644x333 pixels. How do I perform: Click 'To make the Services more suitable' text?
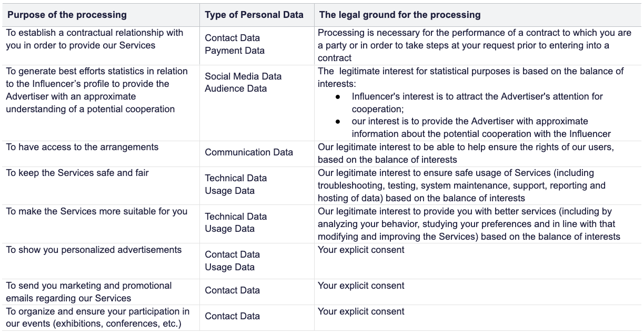coord(97,211)
